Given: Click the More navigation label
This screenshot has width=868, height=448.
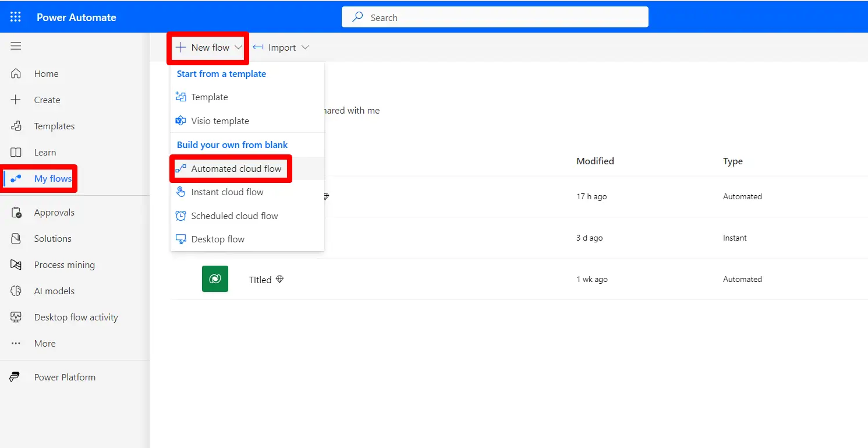Looking at the screenshot, I should pos(45,343).
